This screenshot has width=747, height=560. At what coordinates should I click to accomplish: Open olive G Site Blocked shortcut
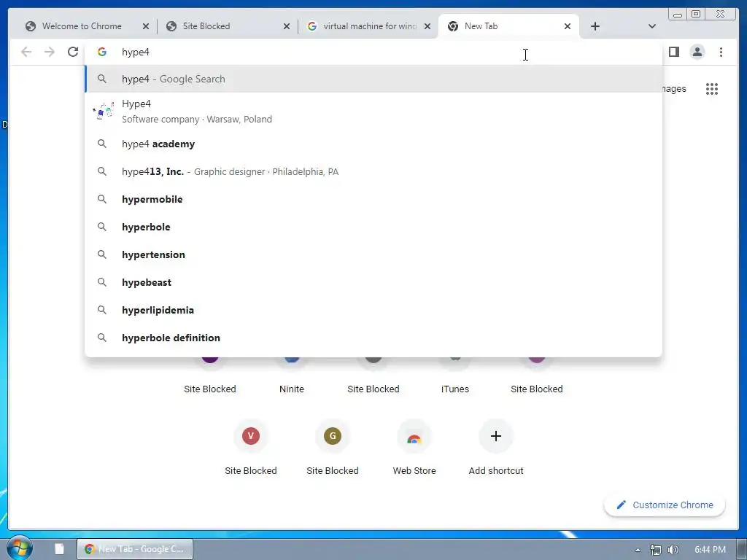pos(333,448)
